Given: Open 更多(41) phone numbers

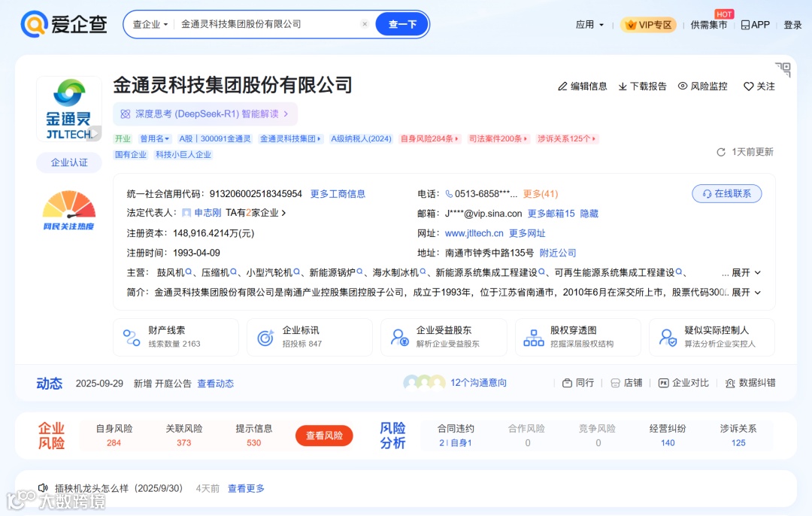Looking at the screenshot, I should (x=540, y=194).
